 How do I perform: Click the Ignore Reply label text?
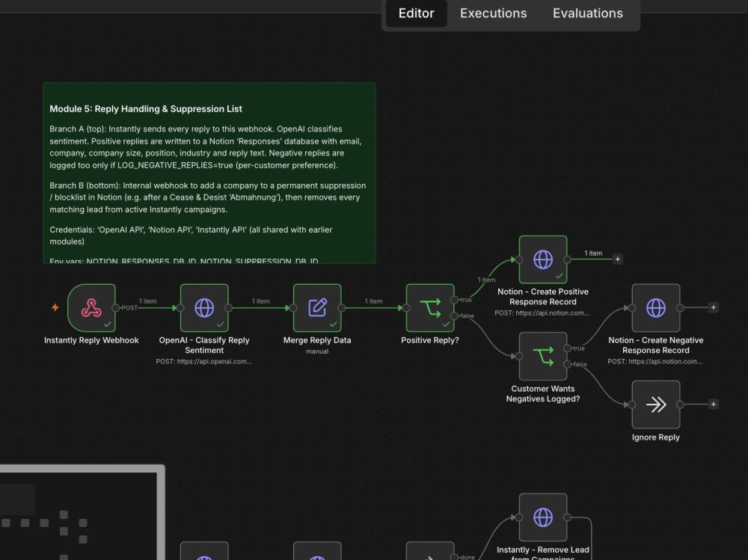(656, 437)
